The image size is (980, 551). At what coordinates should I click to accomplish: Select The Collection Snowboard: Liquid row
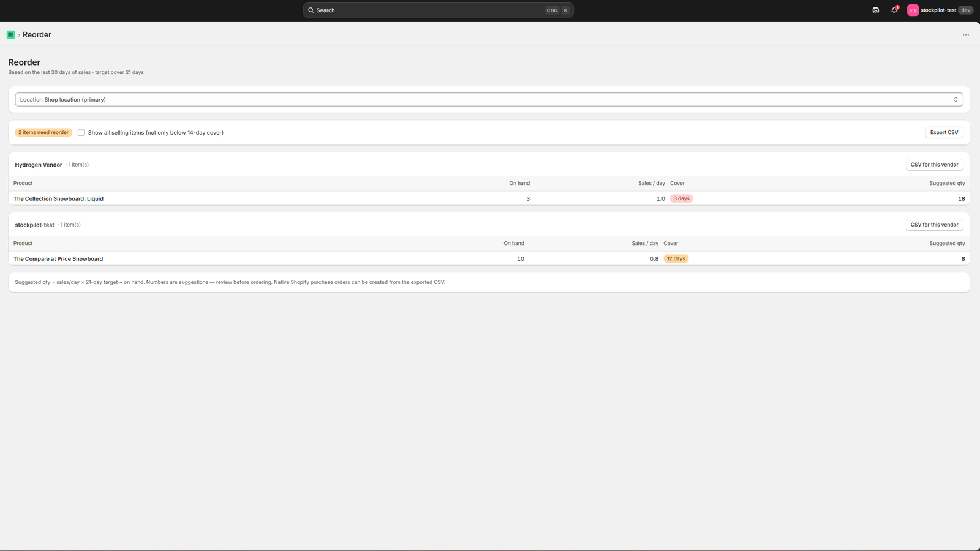489,198
